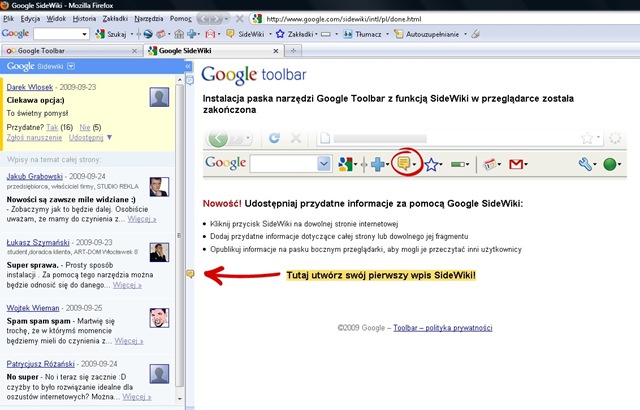The image size is (640, 410).
Task: Click the sidebar scrollbar up arrow
Action: pyautogui.click(x=180, y=80)
